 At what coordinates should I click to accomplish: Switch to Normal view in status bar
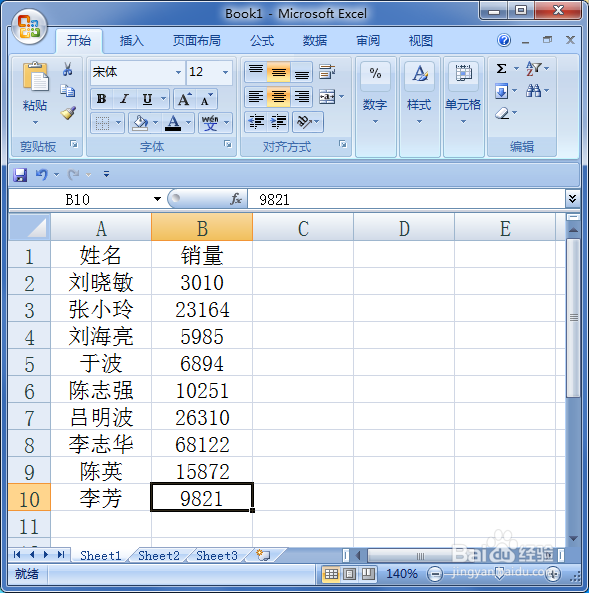click(x=331, y=574)
